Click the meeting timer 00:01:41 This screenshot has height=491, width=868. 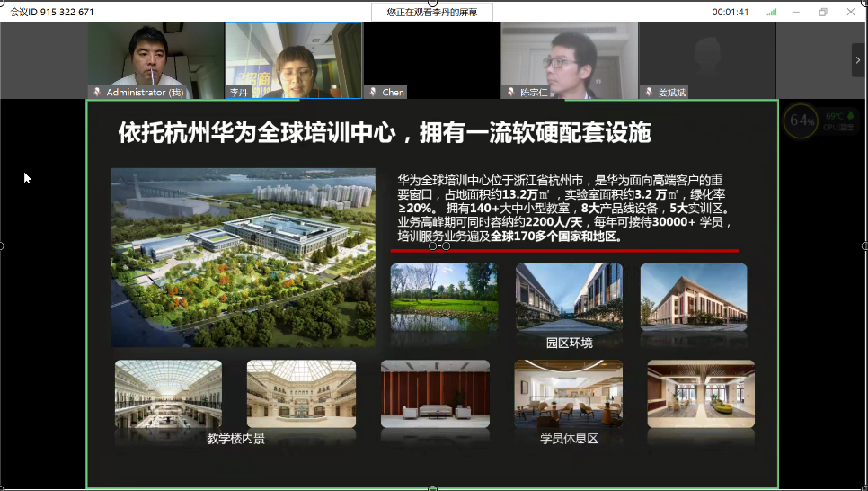(x=731, y=12)
